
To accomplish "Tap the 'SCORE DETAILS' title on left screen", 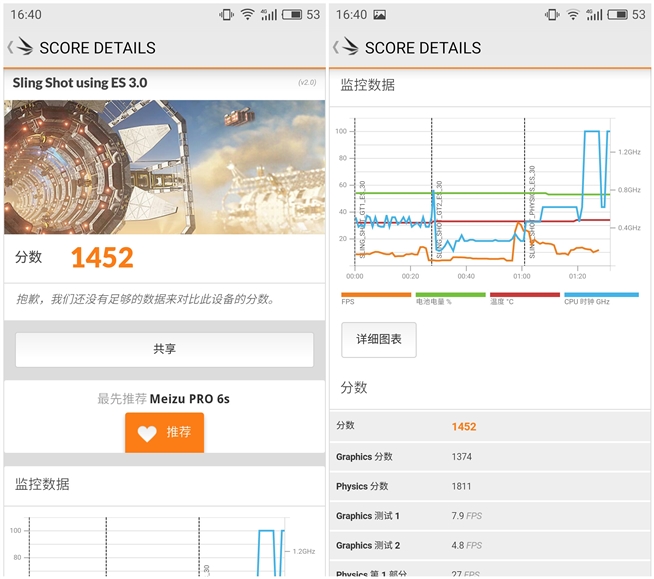I will coord(98,48).
